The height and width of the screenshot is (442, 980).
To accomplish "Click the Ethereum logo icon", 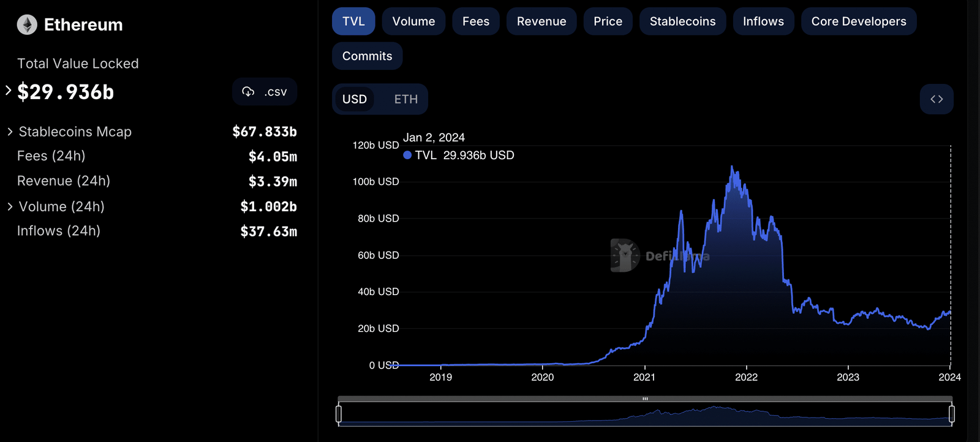I will point(27,24).
